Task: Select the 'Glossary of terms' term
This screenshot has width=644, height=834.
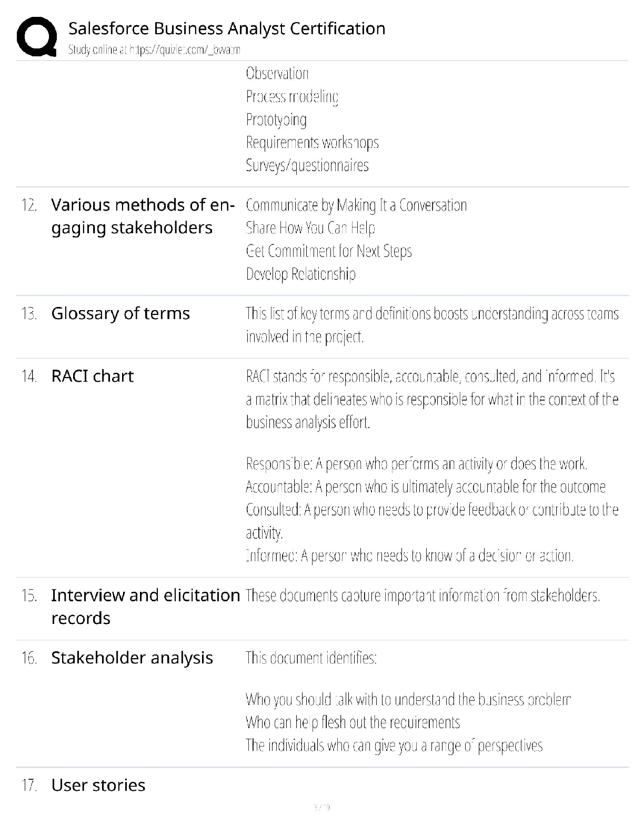Action: pyautogui.click(x=120, y=313)
